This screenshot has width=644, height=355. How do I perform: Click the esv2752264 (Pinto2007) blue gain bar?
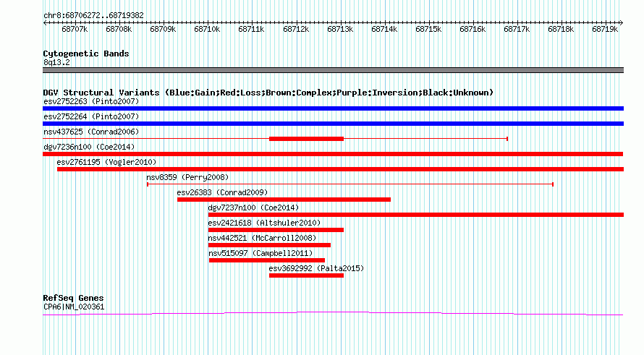click(x=333, y=124)
